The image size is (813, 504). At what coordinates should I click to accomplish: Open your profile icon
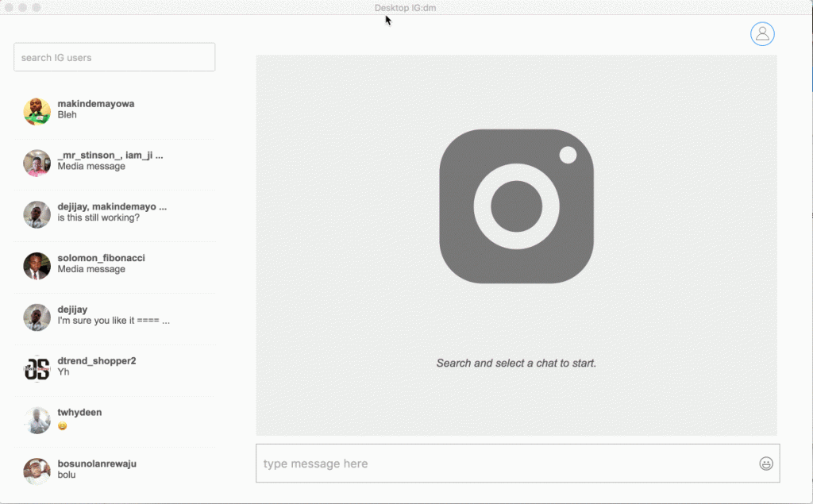[x=762, y=34]
